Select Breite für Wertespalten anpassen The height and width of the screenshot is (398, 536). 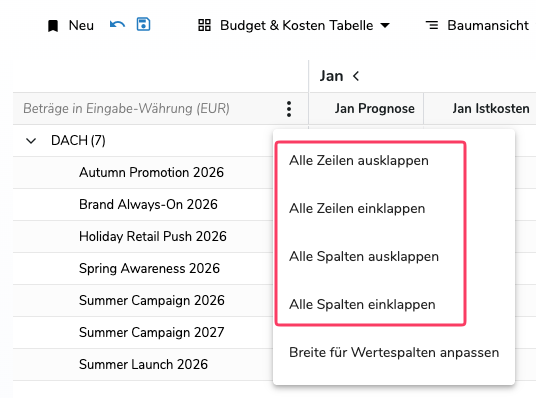(394, 353)
